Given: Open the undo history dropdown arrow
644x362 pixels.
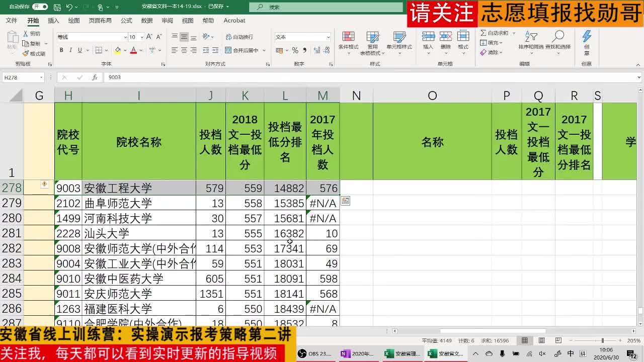Looking at the screenshot, I should 76,7.
